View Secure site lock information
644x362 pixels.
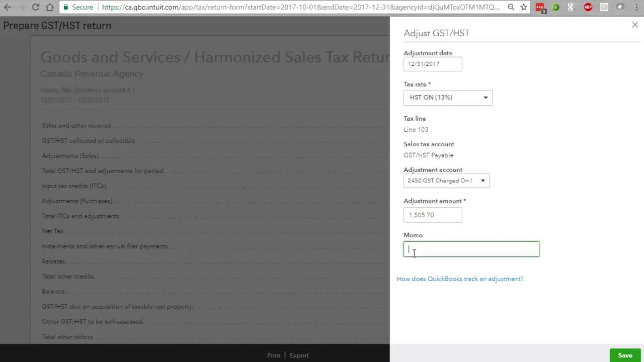click(x=78, y=7)
